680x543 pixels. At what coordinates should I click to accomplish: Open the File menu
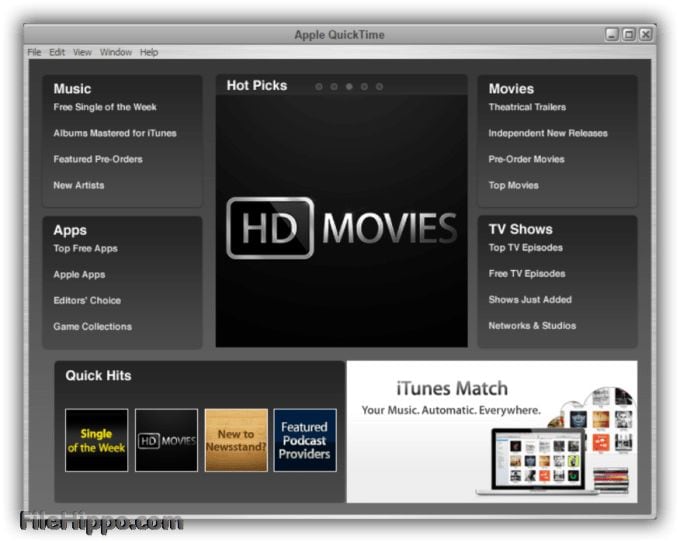(x=34, y=52)
